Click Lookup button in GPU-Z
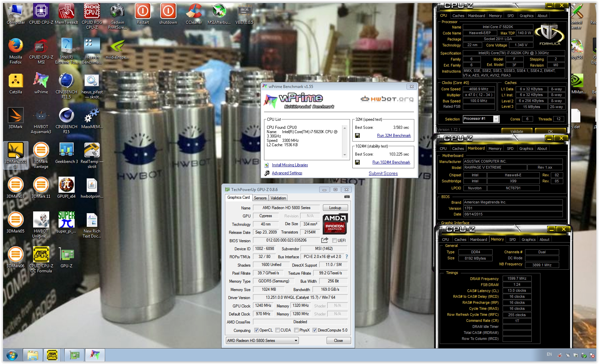 [335, 208]
